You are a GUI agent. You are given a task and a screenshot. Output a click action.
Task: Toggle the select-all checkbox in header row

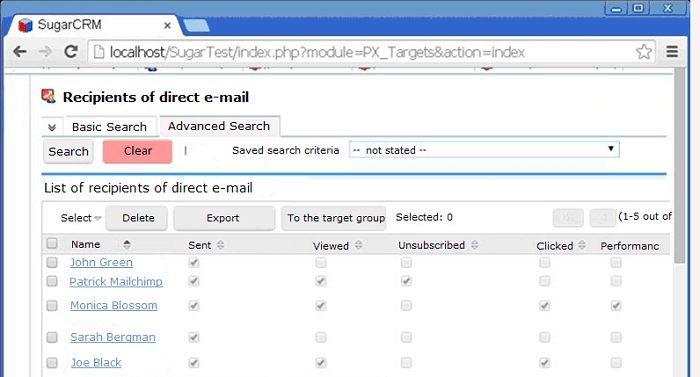tap(52, 243)
